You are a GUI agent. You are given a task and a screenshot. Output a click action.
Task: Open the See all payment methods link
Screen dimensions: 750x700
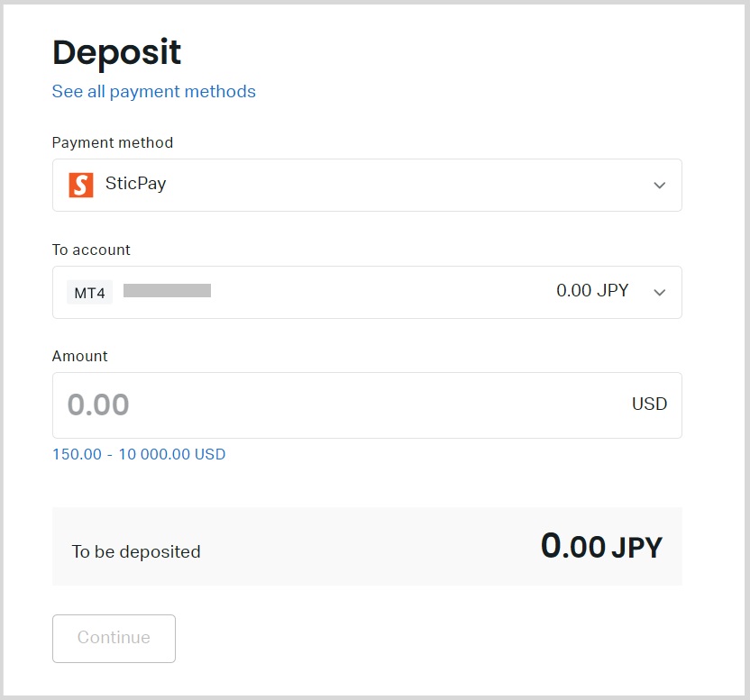[x=154, y=91]
